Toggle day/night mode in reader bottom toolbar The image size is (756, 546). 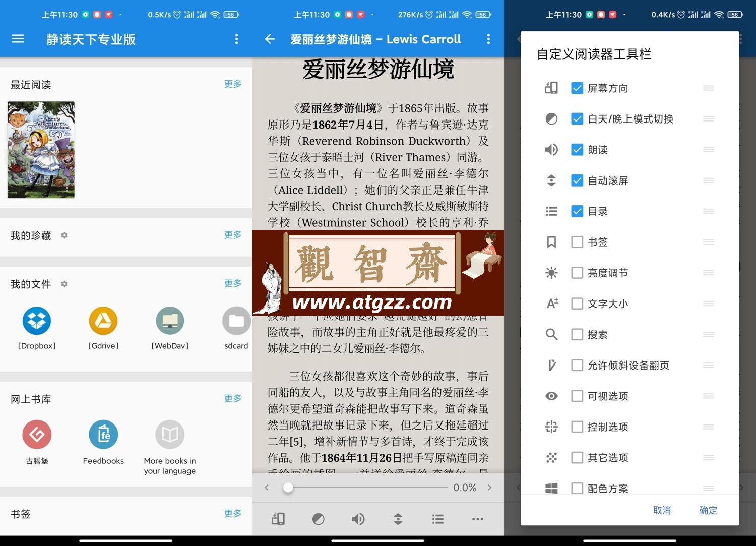pyautogui.click(x=318, y=519)
